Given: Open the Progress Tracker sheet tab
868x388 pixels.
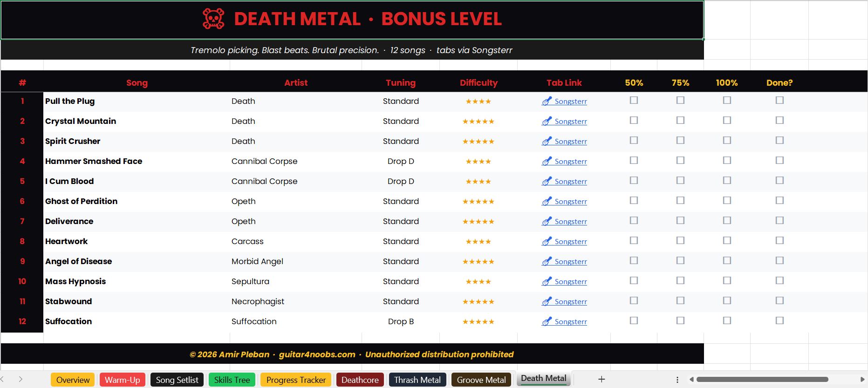Looking at the screenshot, I should [x=296, y=380].
